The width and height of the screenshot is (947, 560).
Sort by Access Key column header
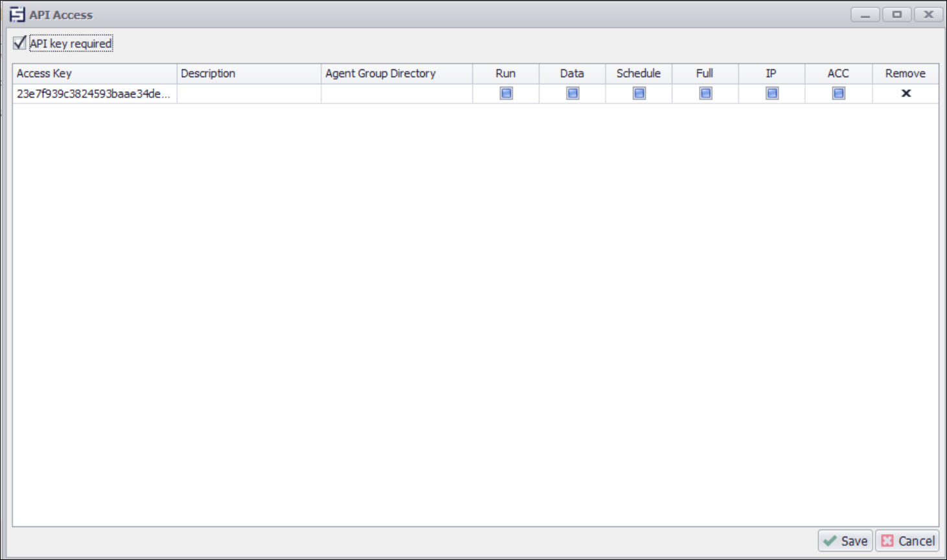coord(94,74)
